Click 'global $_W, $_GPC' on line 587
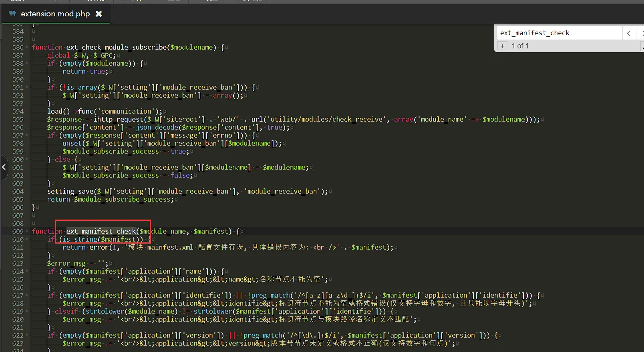Image resolution: width=644 pixels, height=352 pixels. coord(81,55)
